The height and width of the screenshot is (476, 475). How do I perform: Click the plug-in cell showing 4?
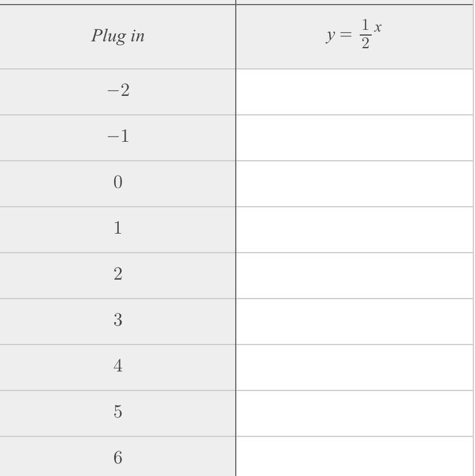(118, 366)
